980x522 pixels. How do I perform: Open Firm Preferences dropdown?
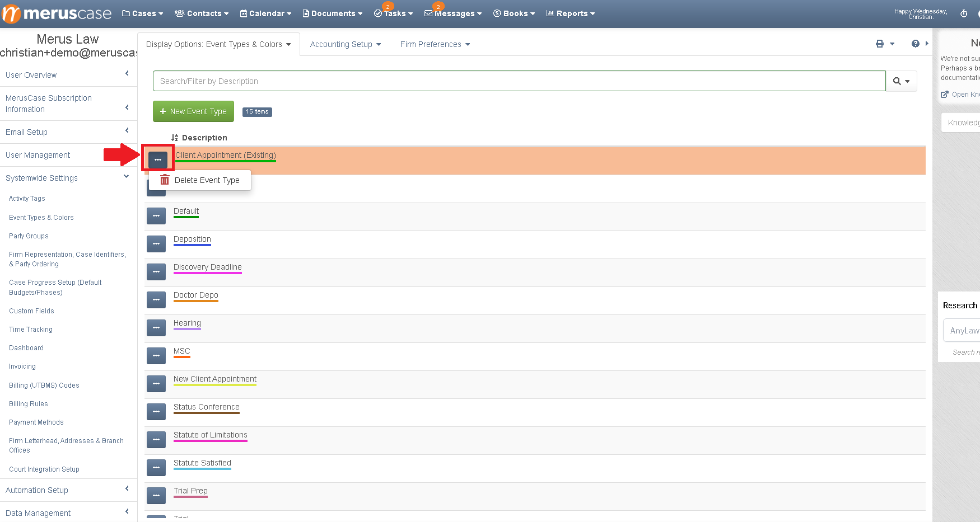click(435, 44)
